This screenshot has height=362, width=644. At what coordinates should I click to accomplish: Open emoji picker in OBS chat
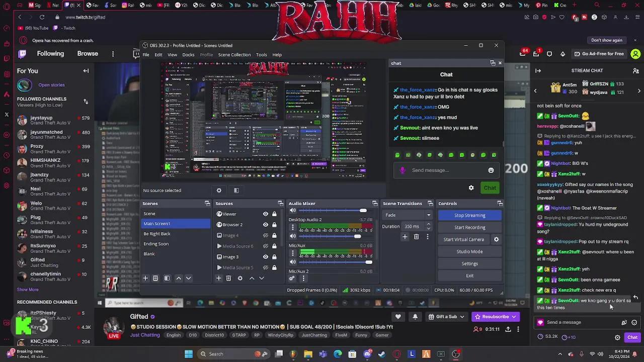491,170
